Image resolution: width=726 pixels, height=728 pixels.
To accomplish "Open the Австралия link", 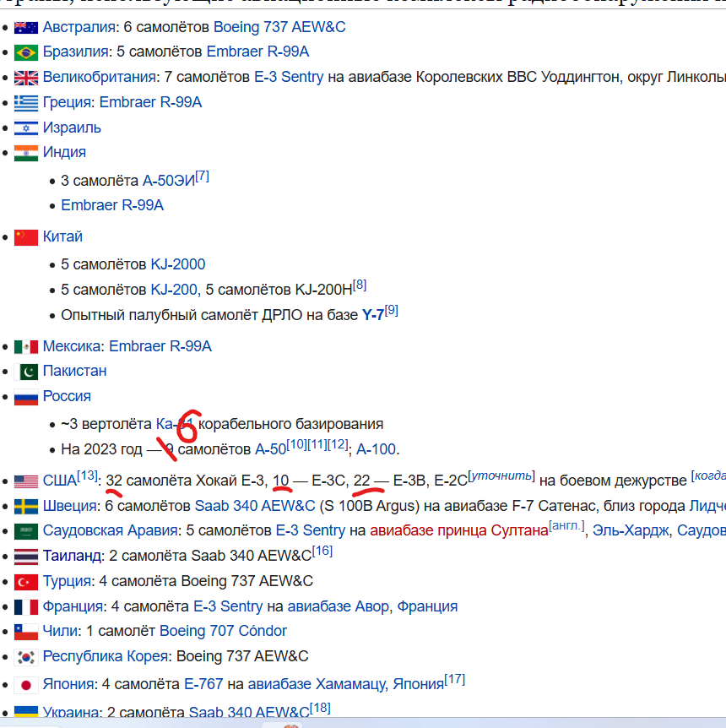I will (79, 27).
